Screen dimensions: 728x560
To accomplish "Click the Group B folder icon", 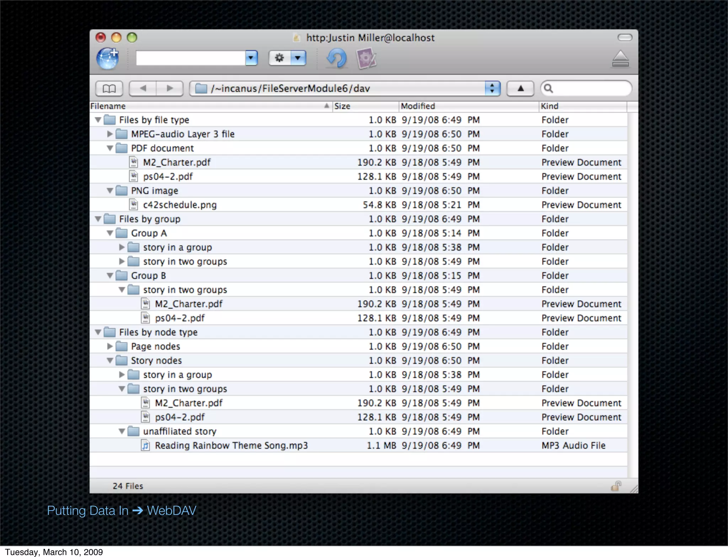I will click(122, 276).
